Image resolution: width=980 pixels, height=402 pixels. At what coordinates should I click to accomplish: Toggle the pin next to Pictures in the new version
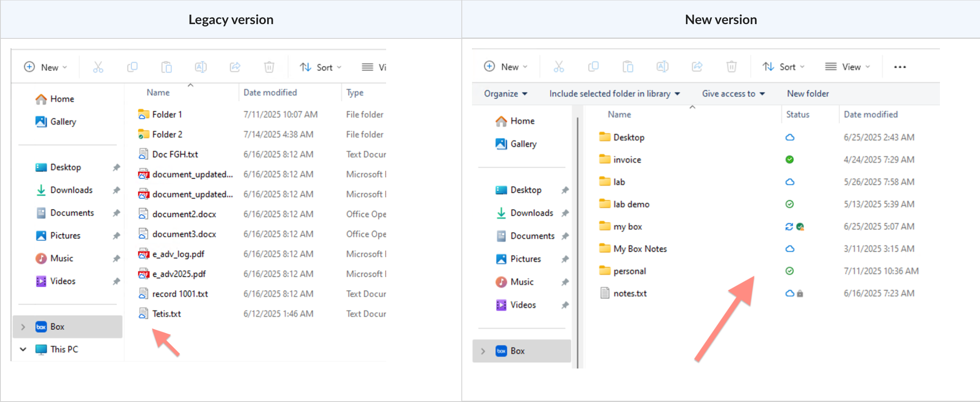point(566,259)
